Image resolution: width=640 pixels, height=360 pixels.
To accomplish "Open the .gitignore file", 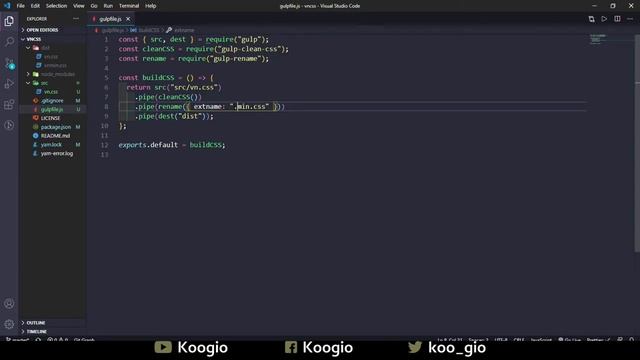I will coord(52,100).
